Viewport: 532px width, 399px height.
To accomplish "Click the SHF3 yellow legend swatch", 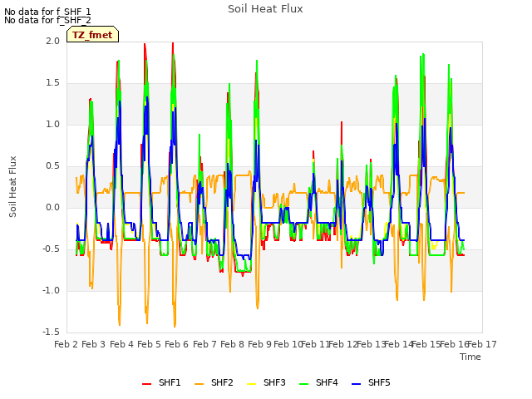I will [251, 383].
